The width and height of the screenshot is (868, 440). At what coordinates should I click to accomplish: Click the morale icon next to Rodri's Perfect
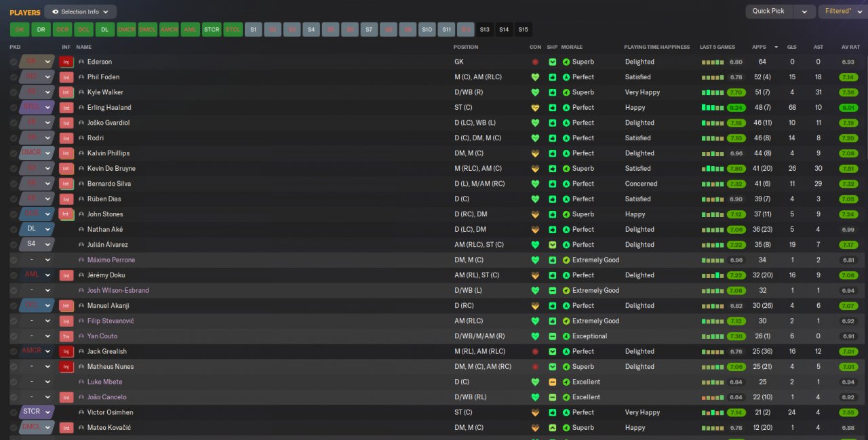click(566, 138)
